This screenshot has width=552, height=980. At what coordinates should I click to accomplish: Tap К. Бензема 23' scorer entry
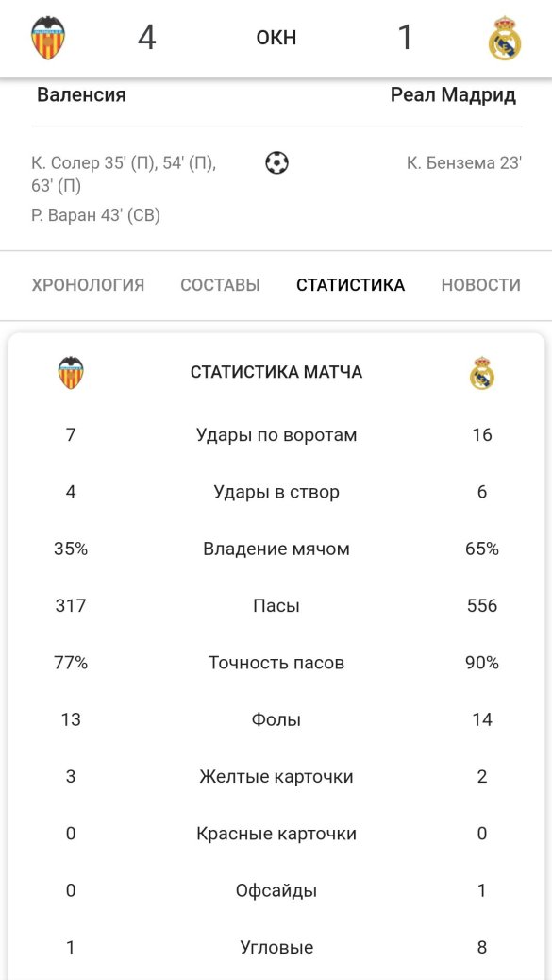(x=464, y=163)
